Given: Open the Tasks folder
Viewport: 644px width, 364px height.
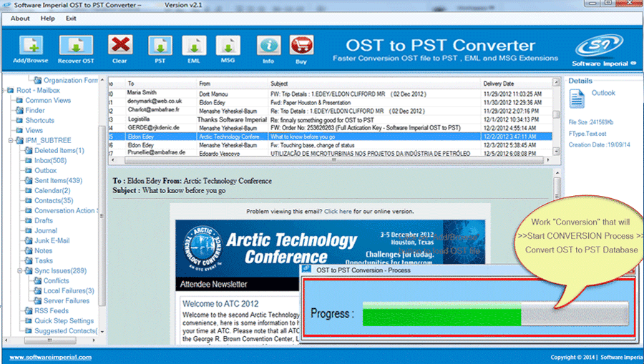Looking at the screenshot, I should click(44, 261).
